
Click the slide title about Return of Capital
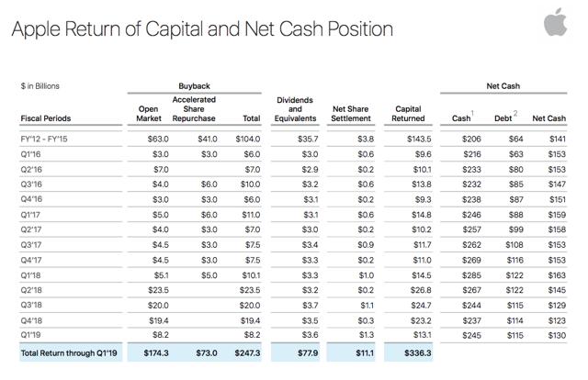[202, 28]
